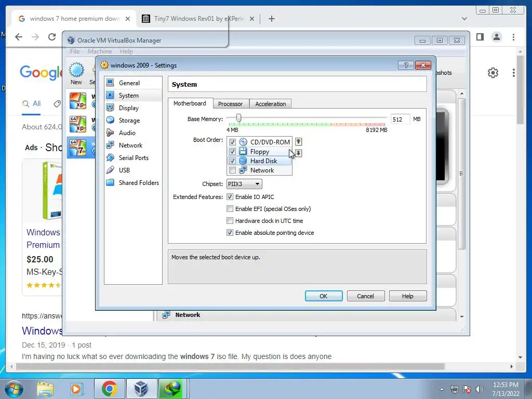Select the Display settings category icon
The width and height of the screenshot is (532, 399).
(110, 108)
